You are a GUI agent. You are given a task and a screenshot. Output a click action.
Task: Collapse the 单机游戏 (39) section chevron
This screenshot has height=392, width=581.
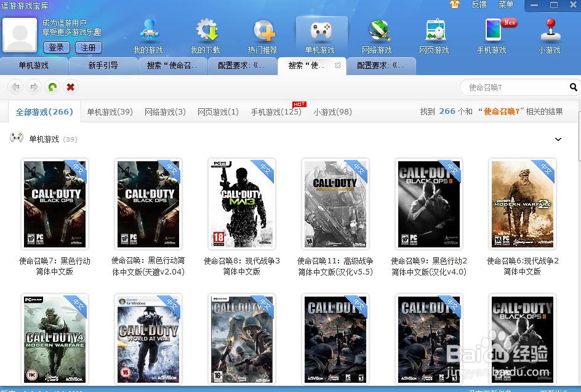[x=558, y=139]
